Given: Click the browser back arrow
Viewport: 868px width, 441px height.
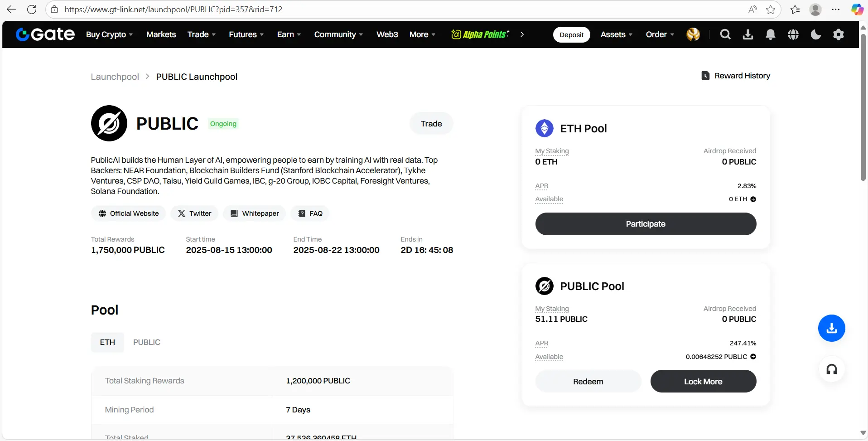Looking at the screenshot, I should pyautogui.click(x=11, y=9).
